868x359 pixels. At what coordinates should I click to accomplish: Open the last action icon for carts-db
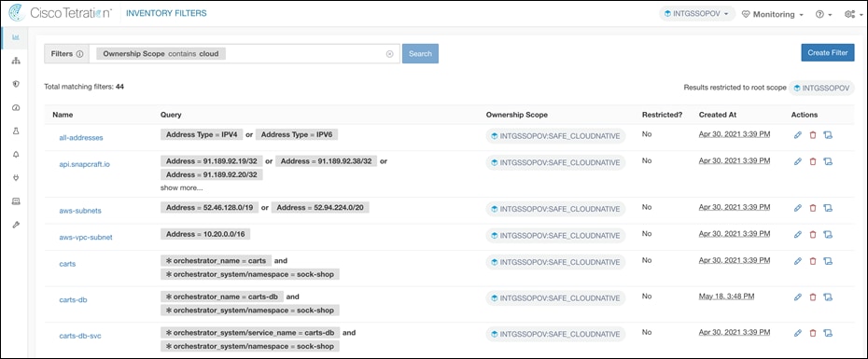[828, 297]
